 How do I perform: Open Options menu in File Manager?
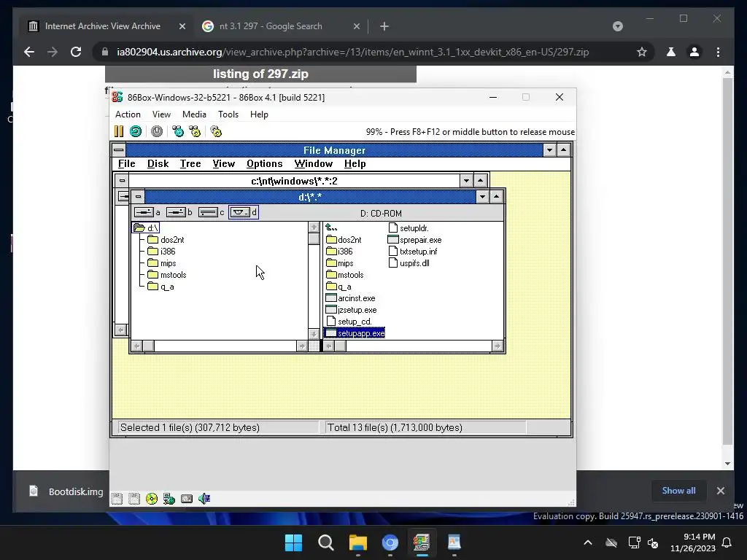264,163
